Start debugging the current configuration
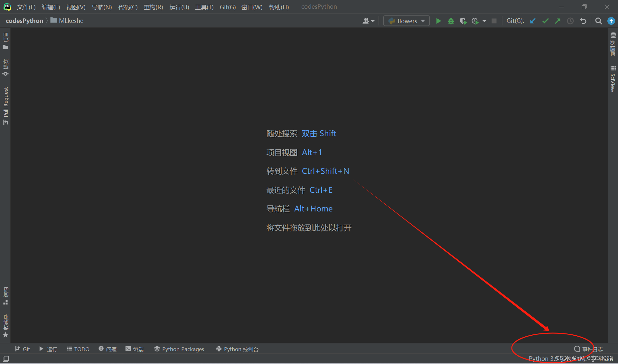The image size is (618, 364). pyautogui.click(x=451, y=21)
